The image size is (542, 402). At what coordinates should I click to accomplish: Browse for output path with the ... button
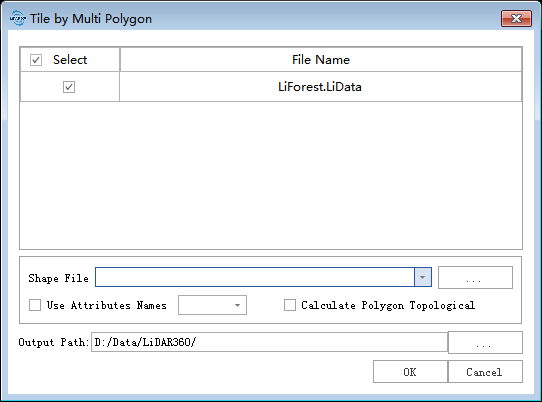[x=485, y=342]
